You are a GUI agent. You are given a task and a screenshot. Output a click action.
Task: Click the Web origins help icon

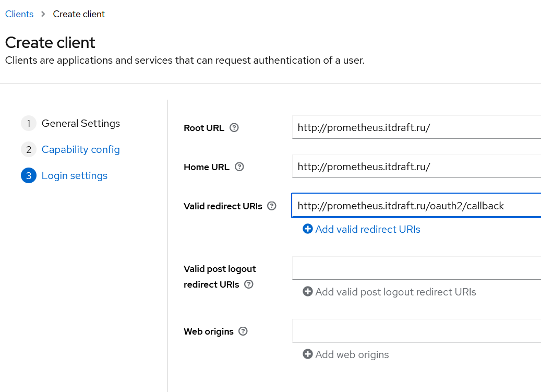coord(243,331)
